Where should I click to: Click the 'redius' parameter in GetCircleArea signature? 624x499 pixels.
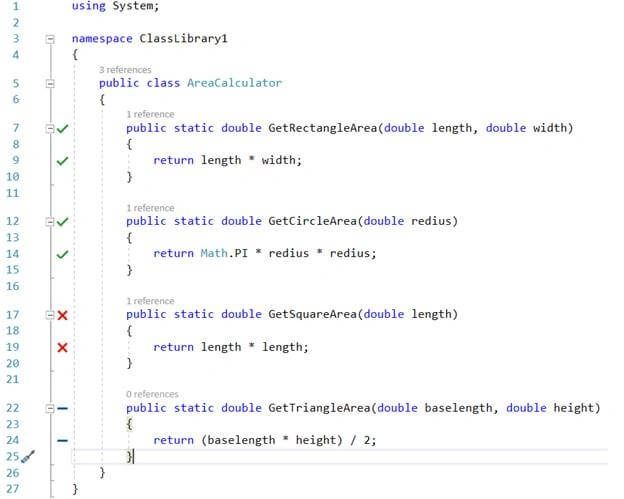[431, 221]
